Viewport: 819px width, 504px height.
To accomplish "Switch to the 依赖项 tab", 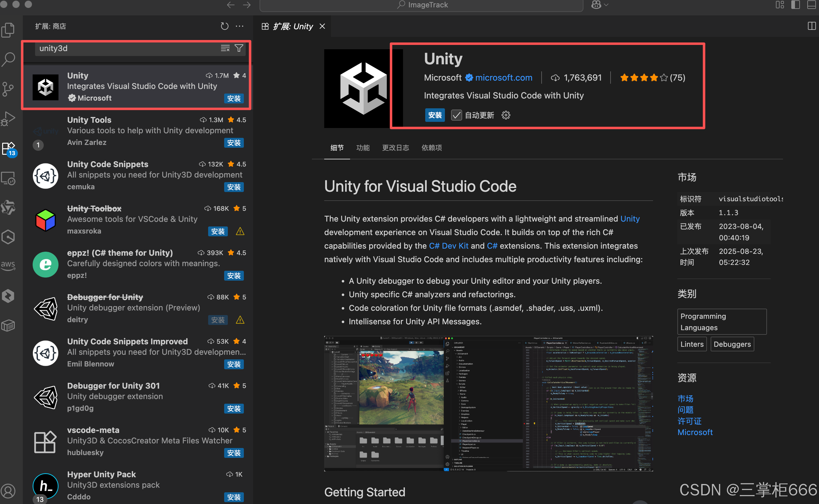I will [431, 148].
